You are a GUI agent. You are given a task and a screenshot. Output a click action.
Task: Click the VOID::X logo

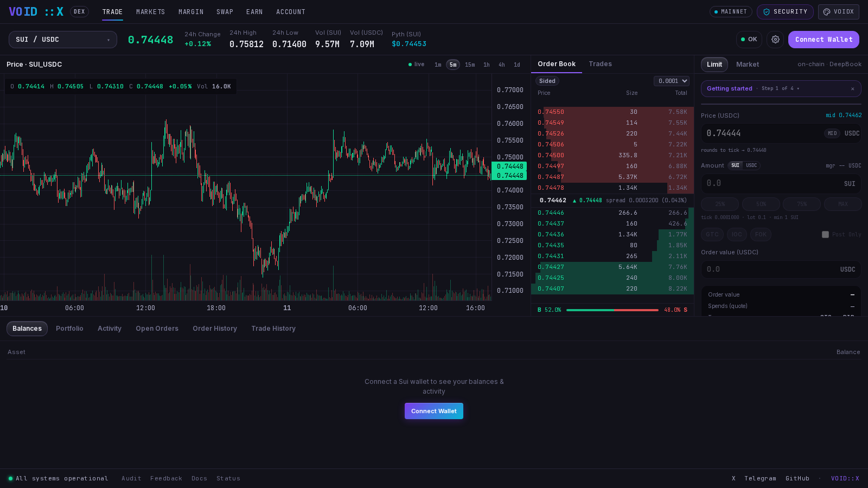[36, 11]
